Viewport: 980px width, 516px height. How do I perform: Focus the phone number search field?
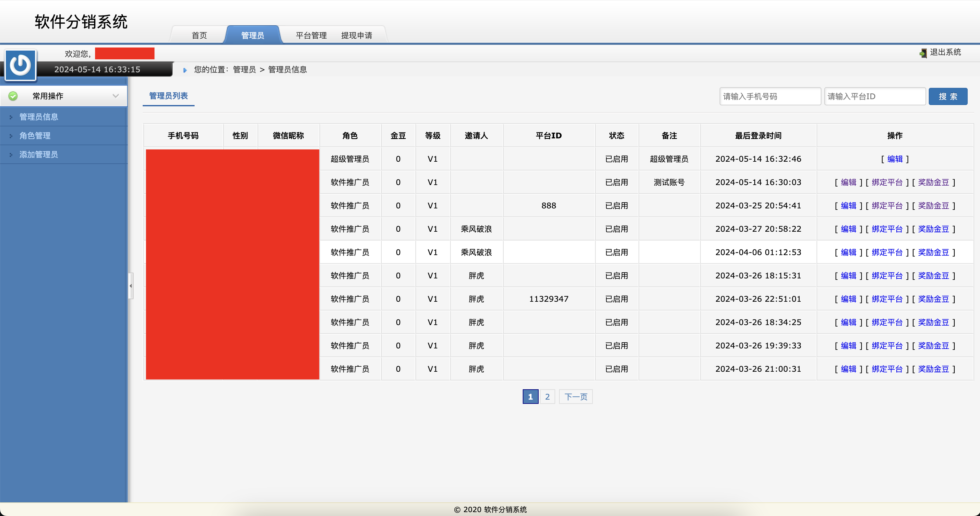tap(770, 96)
